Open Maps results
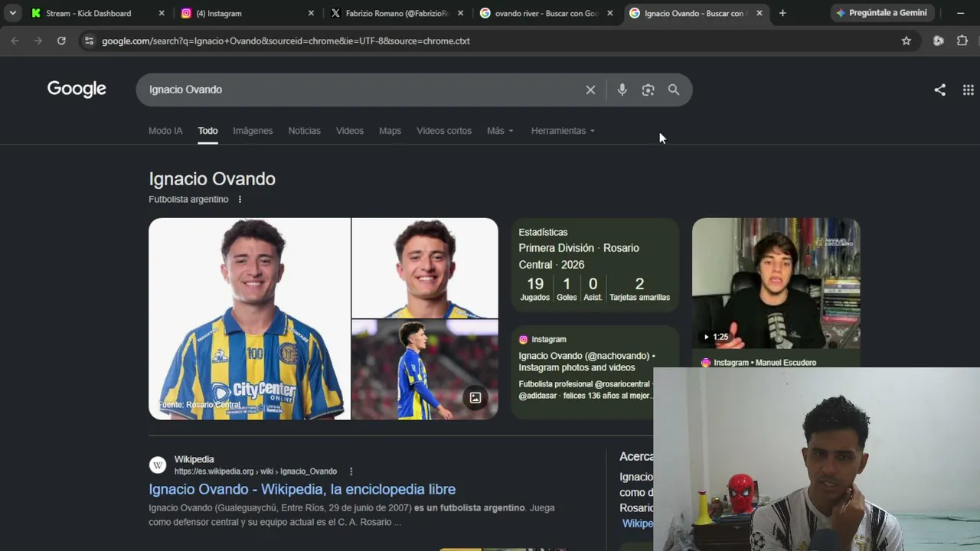This screenshot has width=980, height=551. [x=390, y=131]
